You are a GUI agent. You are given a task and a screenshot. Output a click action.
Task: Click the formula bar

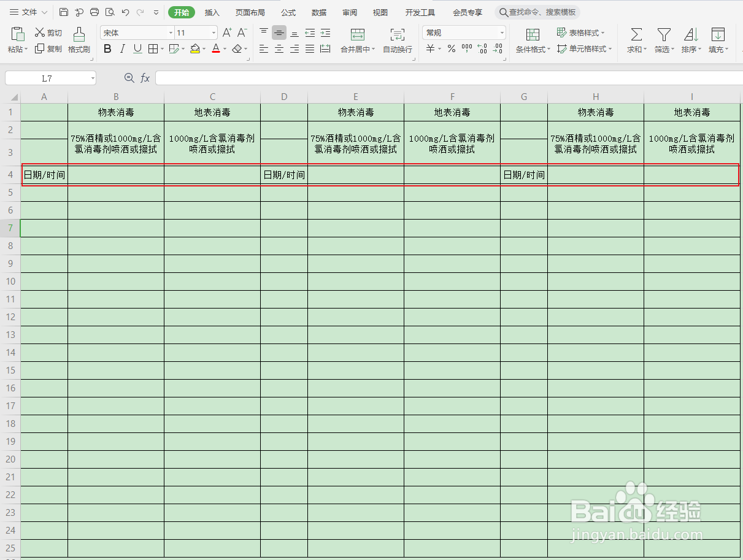click(x=449, y=78)
